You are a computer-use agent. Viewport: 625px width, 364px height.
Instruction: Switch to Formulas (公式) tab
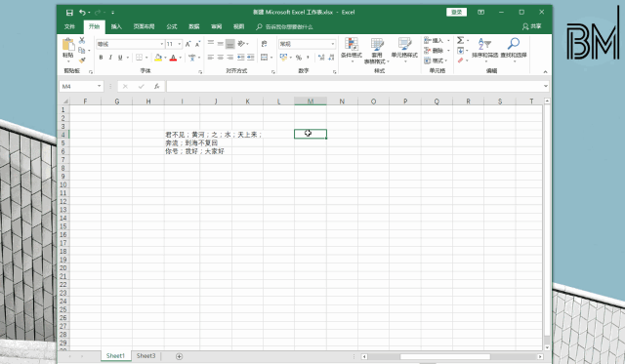[172, 26]
